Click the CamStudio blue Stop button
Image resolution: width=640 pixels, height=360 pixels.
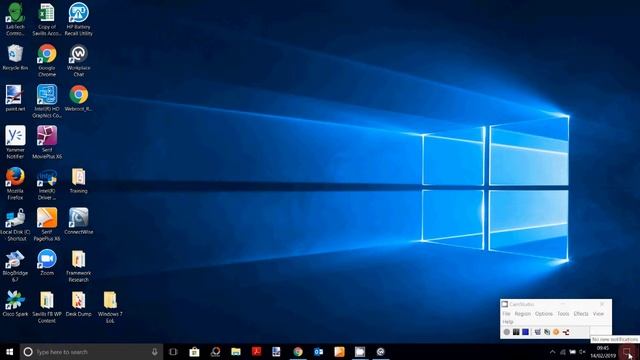pos(525,332)
